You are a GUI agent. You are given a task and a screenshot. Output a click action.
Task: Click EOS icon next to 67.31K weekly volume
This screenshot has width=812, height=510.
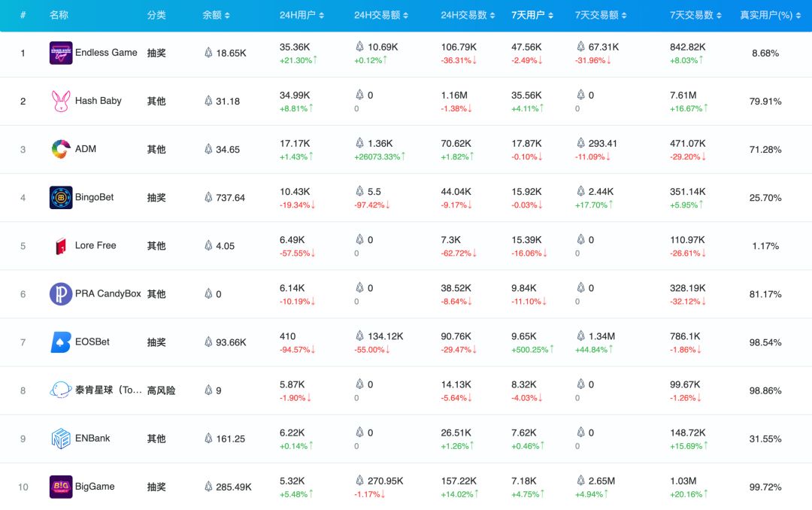(x=581, y=46)
